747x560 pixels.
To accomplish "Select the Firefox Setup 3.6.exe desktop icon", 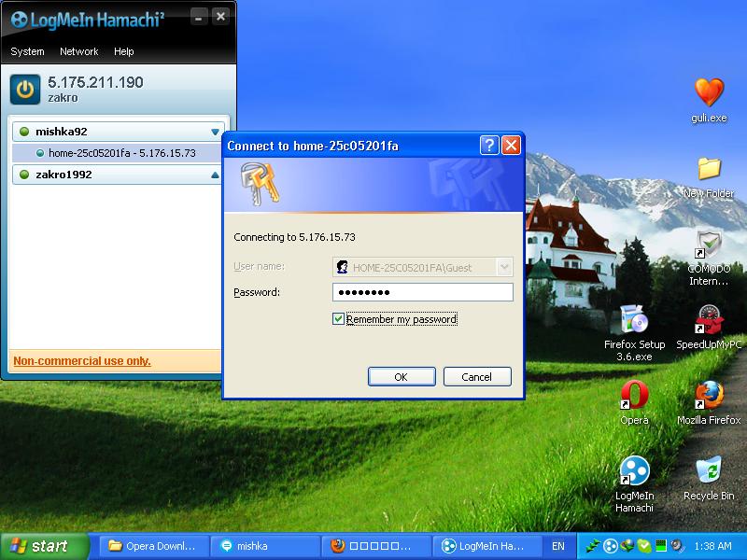I will click(x=634, y=333).
